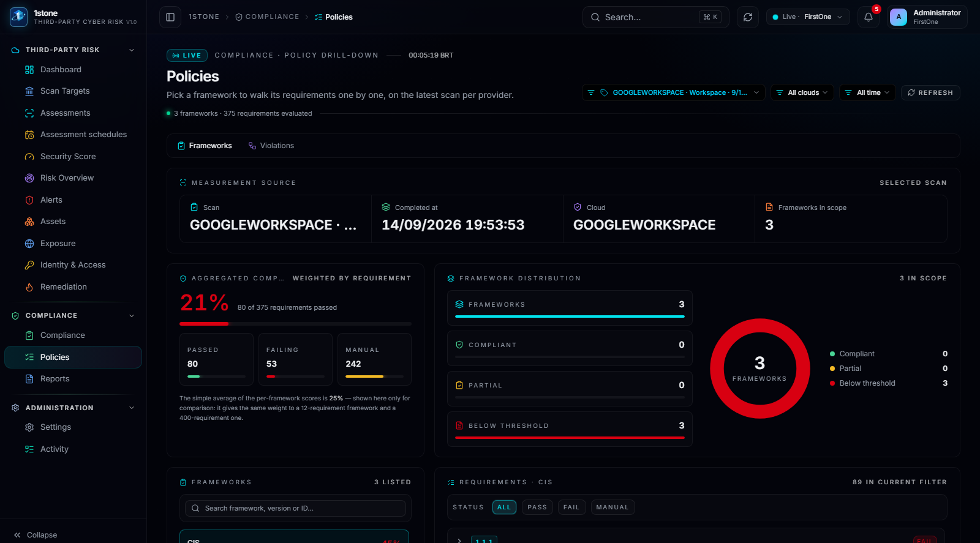
Task: Select the MANUAL status filter
Action: [x=612, y=507]
